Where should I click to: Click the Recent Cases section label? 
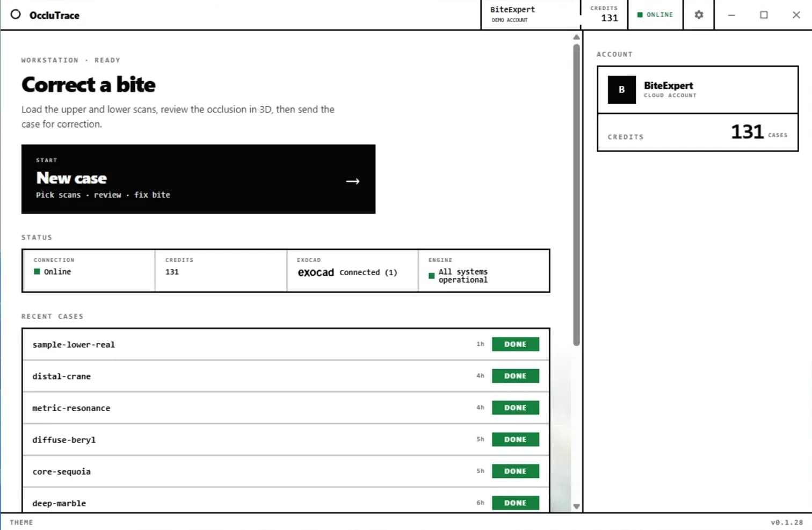[x=53, y=317]
